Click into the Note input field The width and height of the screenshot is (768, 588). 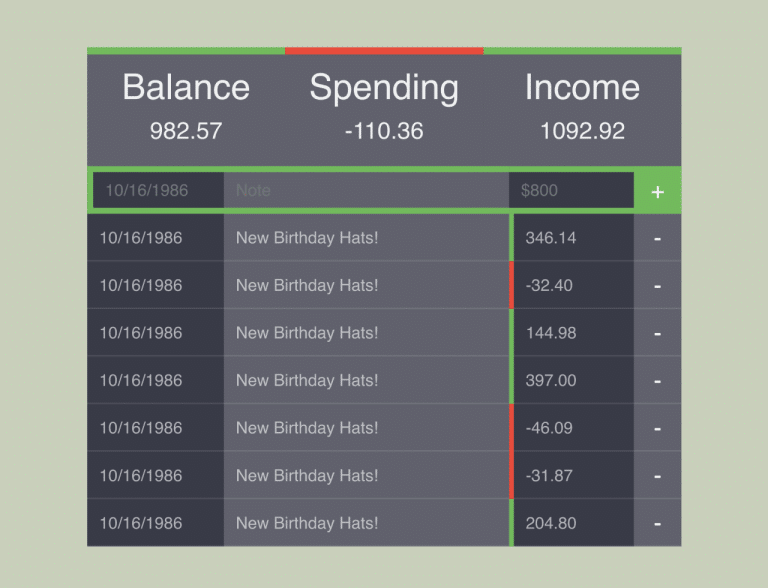366,190
